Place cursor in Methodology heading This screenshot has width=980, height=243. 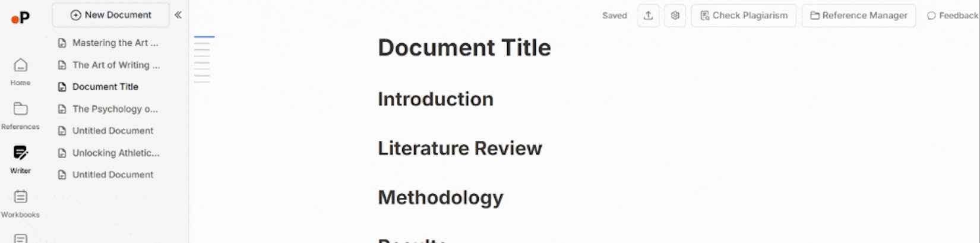440,197
